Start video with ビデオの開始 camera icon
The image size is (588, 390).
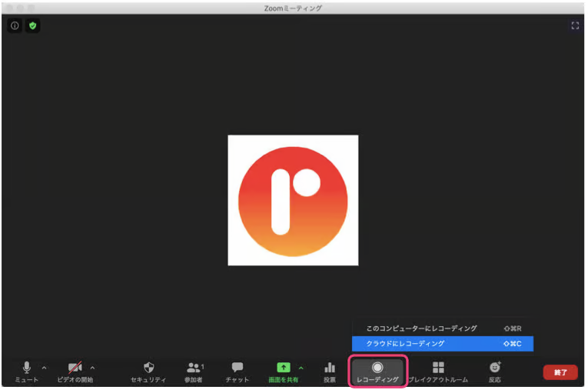75,369
